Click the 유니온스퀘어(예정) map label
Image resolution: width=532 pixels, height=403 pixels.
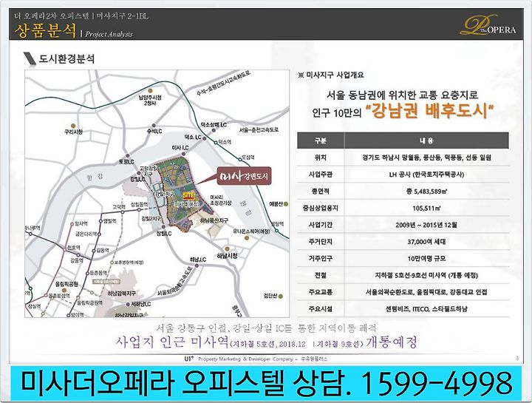(251, 231)
